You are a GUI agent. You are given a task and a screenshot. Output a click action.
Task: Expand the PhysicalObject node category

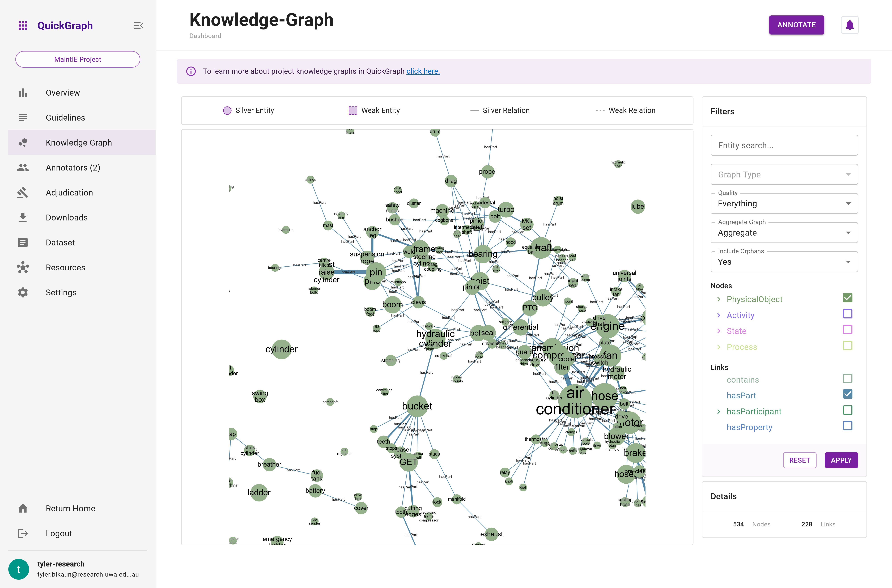[719, 299]
